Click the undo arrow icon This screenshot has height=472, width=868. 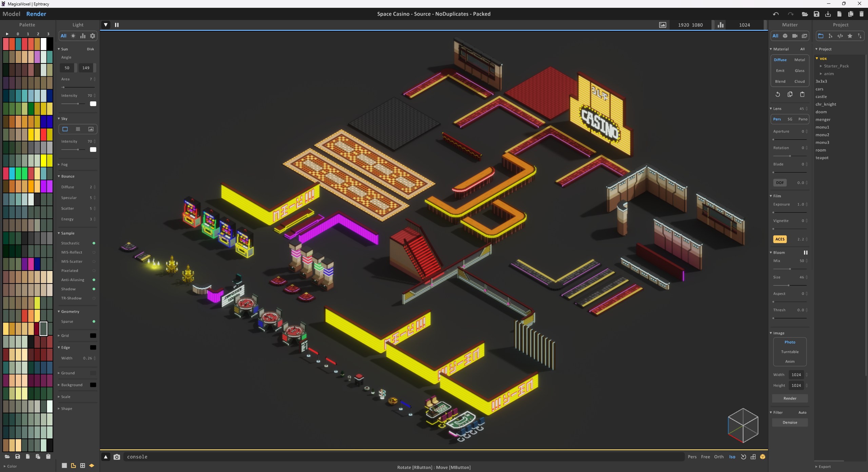(x=776, y=14)
